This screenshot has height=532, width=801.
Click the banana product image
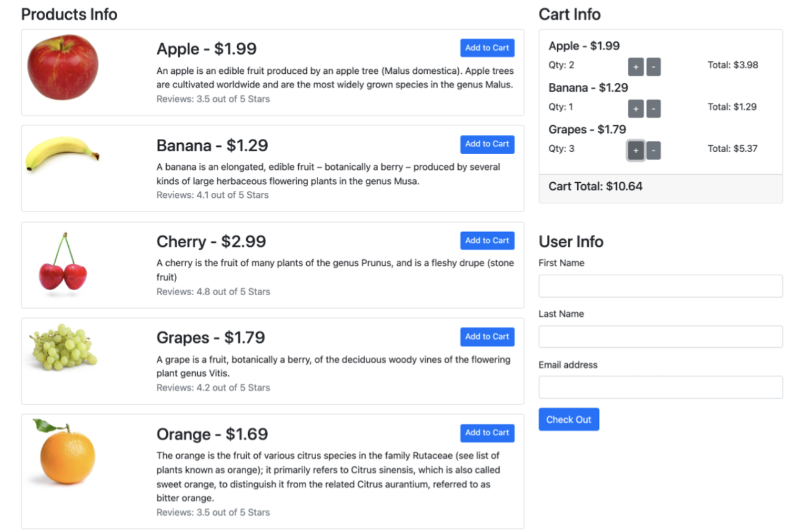coord(62,154)
